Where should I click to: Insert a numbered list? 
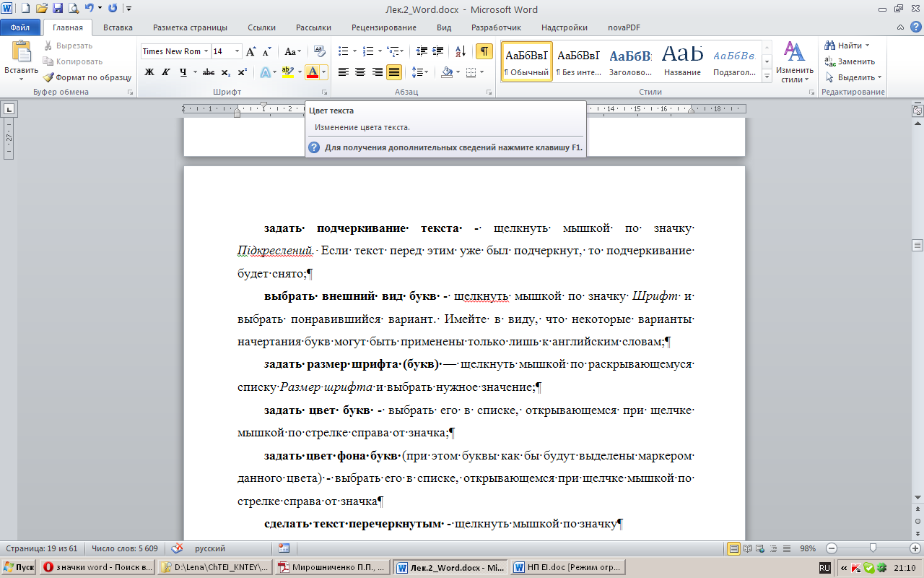point(368,51)
